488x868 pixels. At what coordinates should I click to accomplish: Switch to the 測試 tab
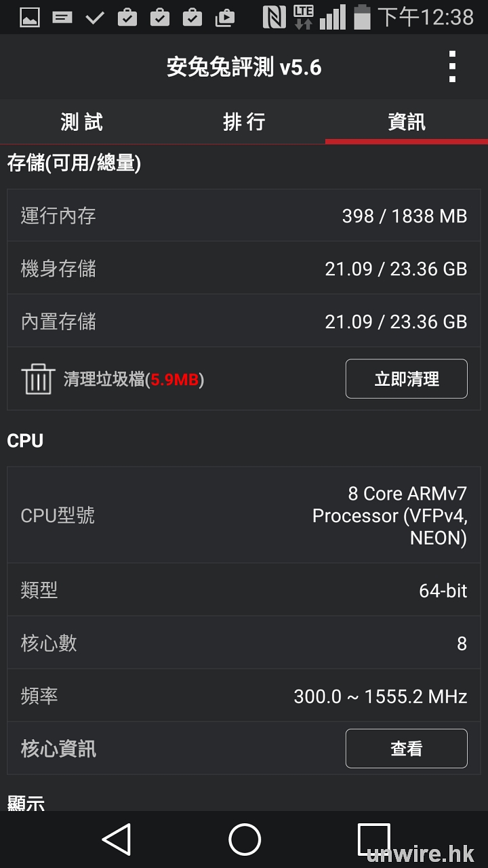pos(81,122)
